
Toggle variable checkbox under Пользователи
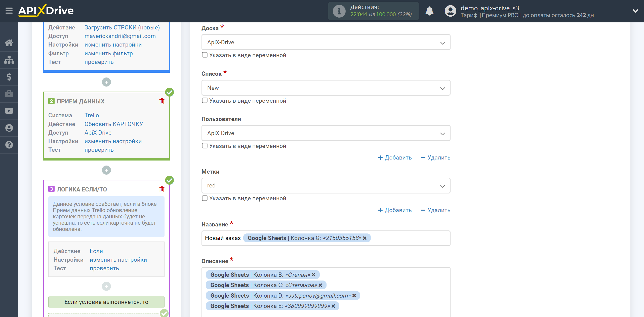click(x=205, y=146)
